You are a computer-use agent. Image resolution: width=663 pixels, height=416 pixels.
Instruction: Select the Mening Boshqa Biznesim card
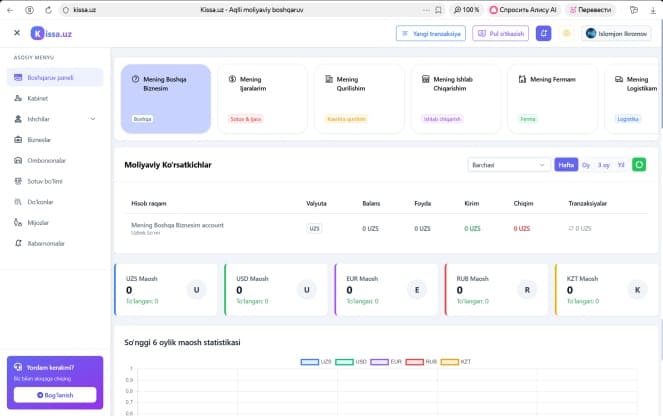[x=166, y=99]
